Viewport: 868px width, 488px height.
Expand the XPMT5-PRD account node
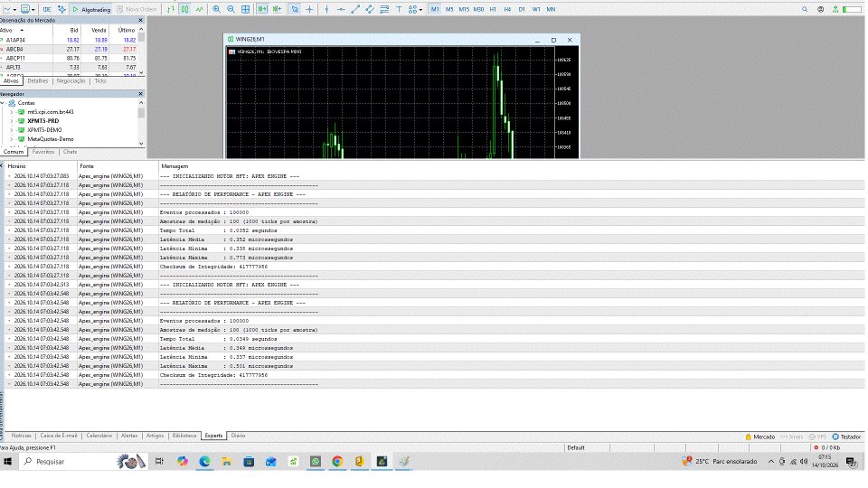pyautogui.click(x=12, y=120)
